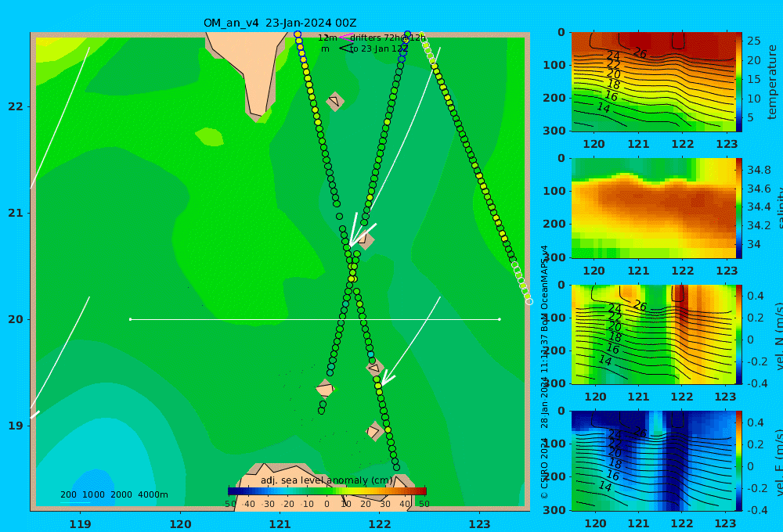Viewport: 783px width, 532px height.
Task: Click the map title 'OM_an_v4 23-Jan-2024 00Z'
Action: click(x=280, y=23)
